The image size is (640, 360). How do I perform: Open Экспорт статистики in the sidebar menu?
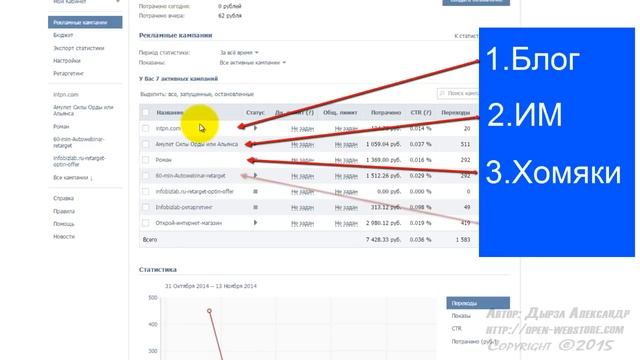(79, 48)
